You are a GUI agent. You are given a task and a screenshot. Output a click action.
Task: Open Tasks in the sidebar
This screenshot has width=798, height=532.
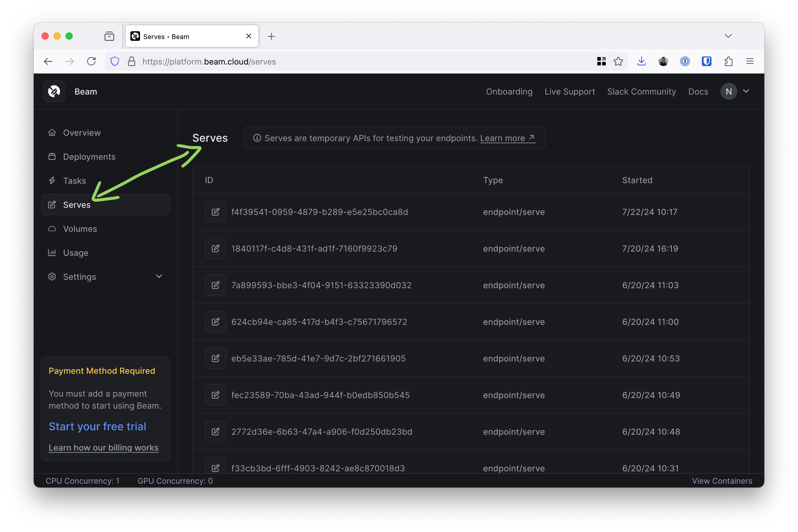pos(105,180)
